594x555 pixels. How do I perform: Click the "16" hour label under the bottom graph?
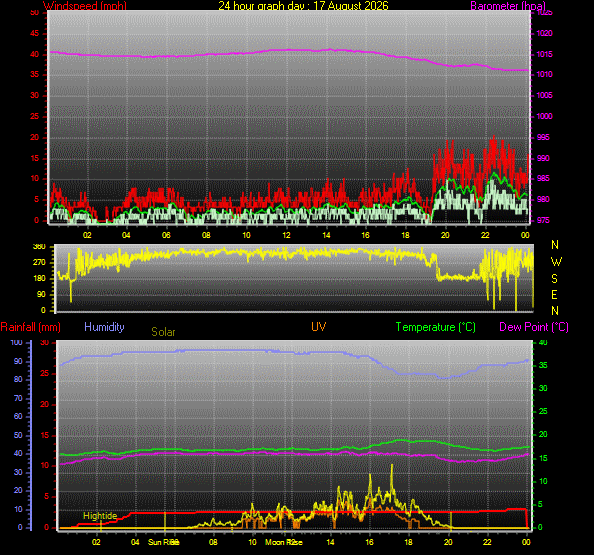tap(369, 542)
